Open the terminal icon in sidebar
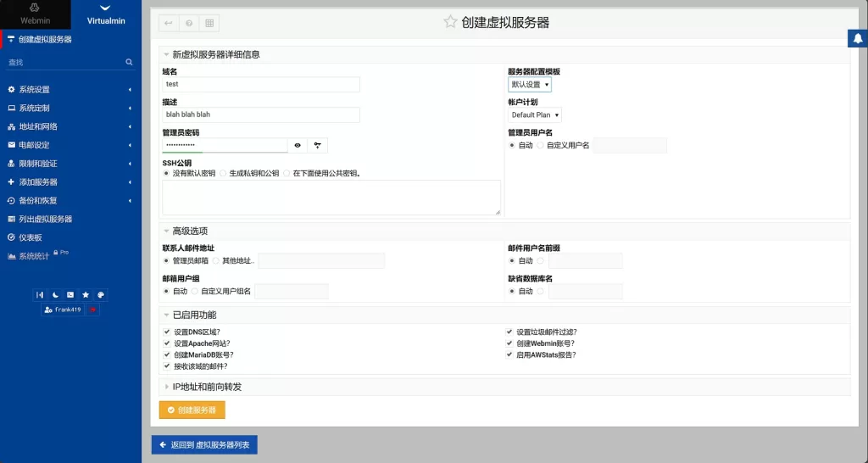The width and height of the screenshot is (868, 463). [x=70, y=295]
